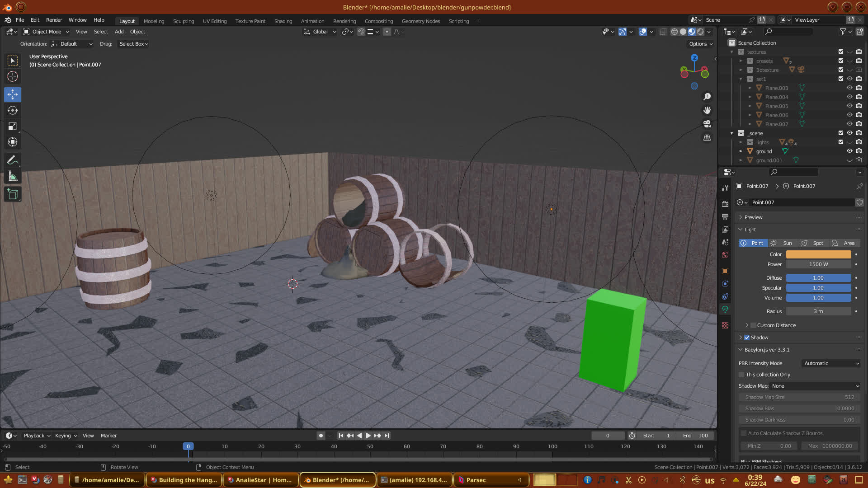Image resolution: width=868 pixels, height=488 pixels.
Task: Expand the Preview panel
Action: [x=753, y=217]
